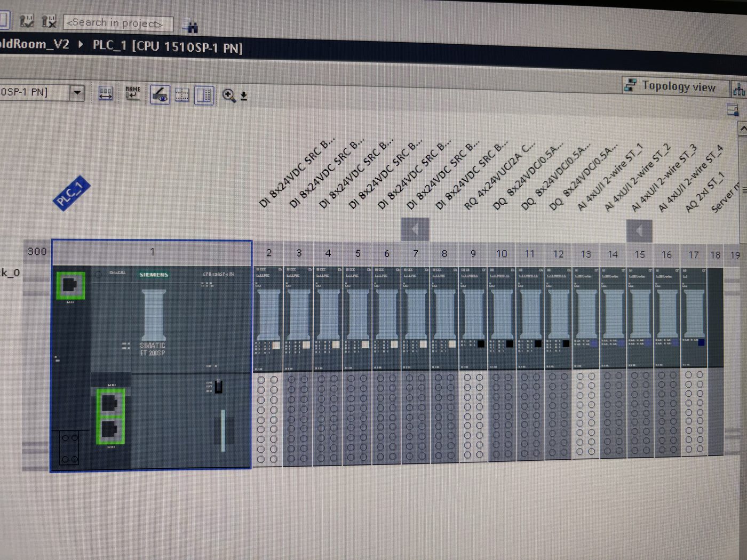Click the CPU mode selector switch

point(218,386)
